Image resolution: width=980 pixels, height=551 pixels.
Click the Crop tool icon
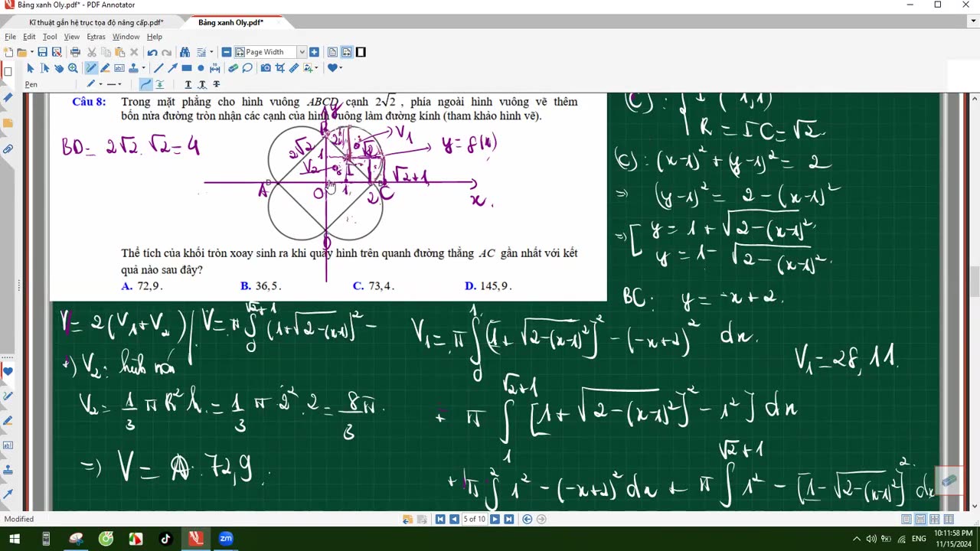click(x=279, y=68)
